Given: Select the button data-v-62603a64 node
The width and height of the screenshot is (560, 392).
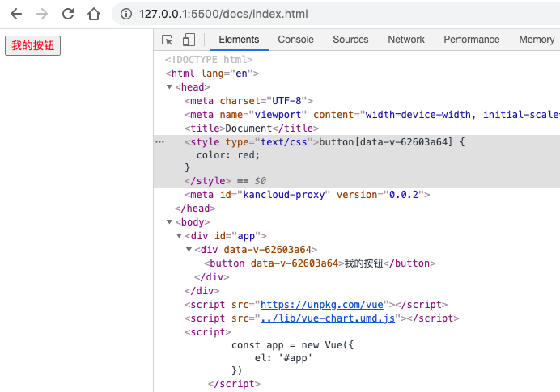Looking at the screenshot, I should [320, 263].
